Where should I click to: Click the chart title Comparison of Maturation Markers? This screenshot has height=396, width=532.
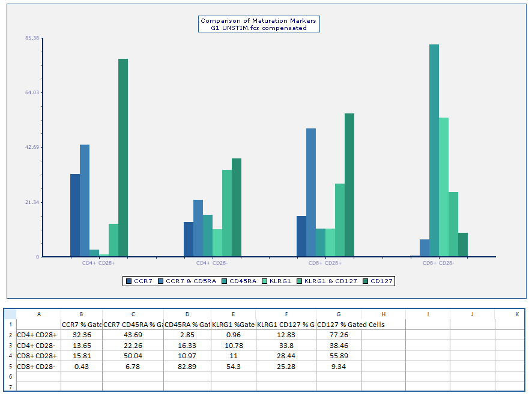coord(258,20)
